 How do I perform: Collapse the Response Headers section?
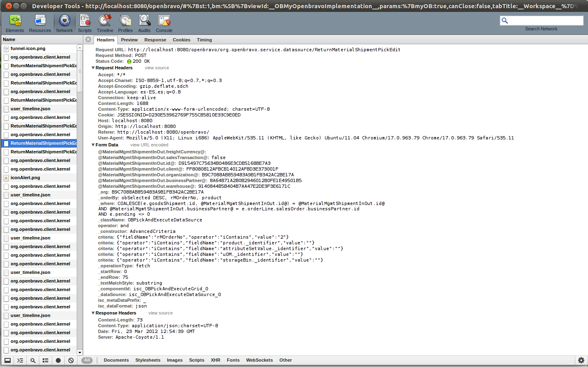(93, 313)
